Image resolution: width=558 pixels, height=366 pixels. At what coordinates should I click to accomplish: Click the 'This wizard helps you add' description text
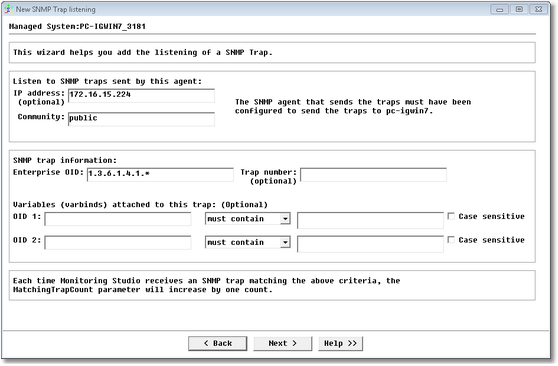(143, 52)
